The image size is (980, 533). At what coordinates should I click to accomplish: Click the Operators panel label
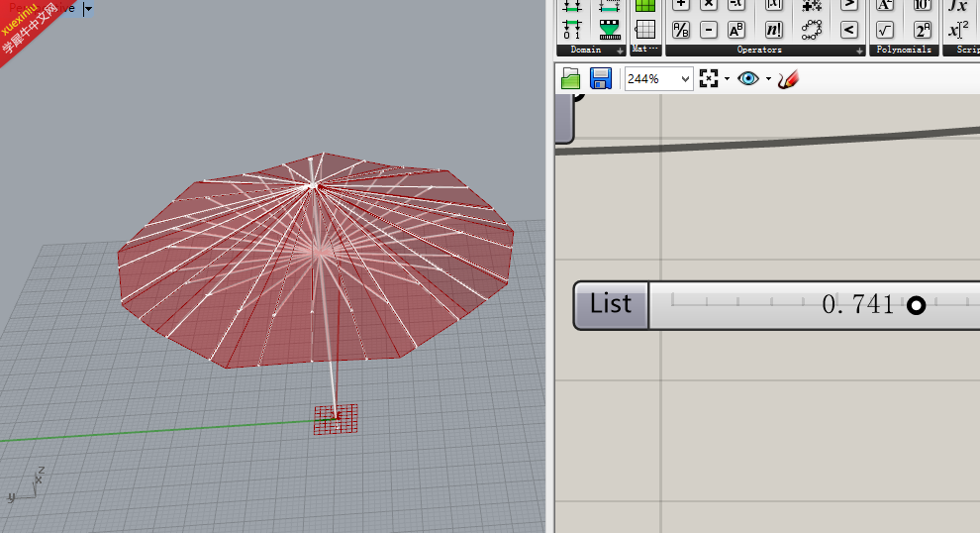click(758, 50)
